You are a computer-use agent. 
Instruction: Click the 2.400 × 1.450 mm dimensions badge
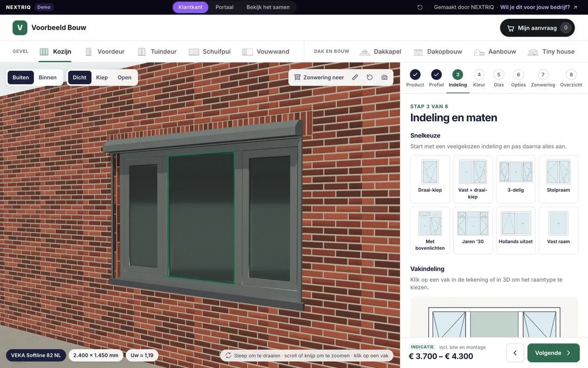[x=96, y=355]
